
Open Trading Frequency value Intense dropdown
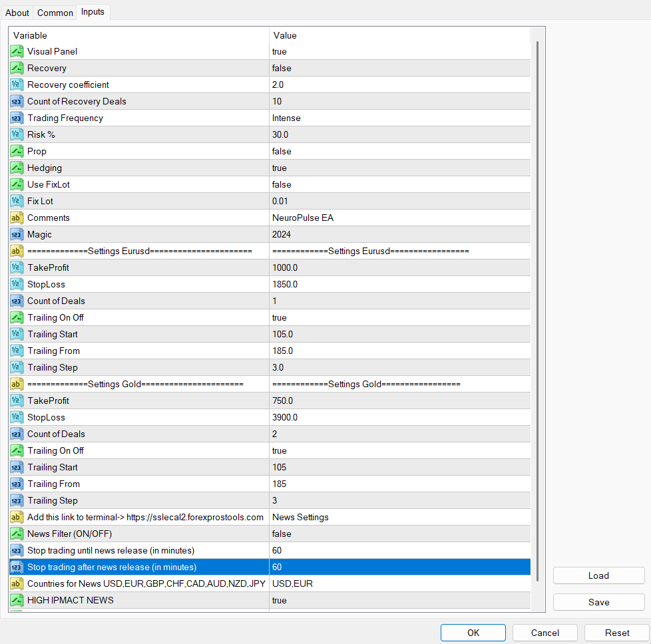tap(400, 118)
